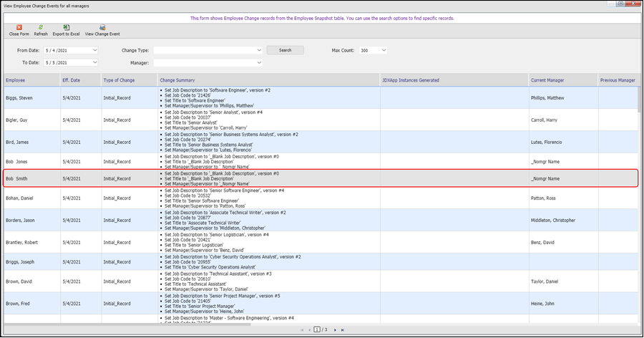This screenshot has height=338, width=644.
Task: Click the Close Form toolbar icon
Action: point(19,27)
